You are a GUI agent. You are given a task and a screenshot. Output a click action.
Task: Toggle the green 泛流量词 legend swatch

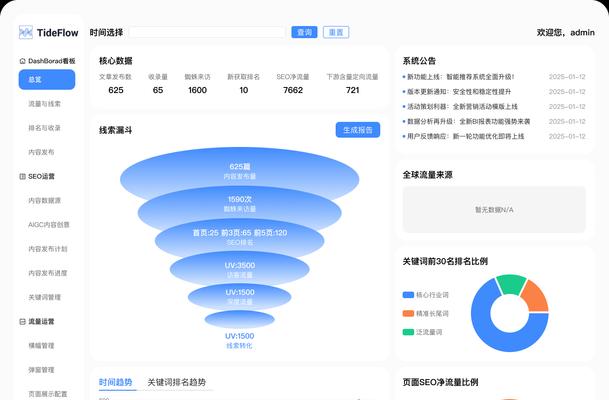408,332
